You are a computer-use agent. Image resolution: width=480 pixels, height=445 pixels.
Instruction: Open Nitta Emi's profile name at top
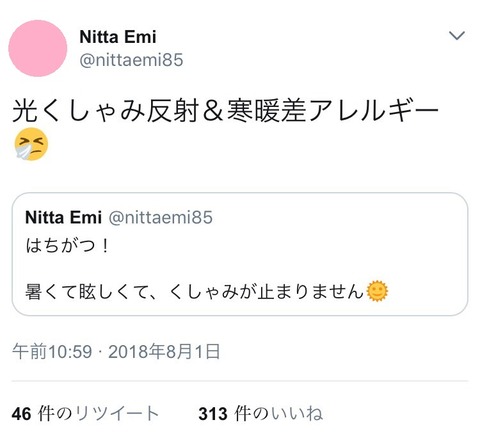click(118, 37)
